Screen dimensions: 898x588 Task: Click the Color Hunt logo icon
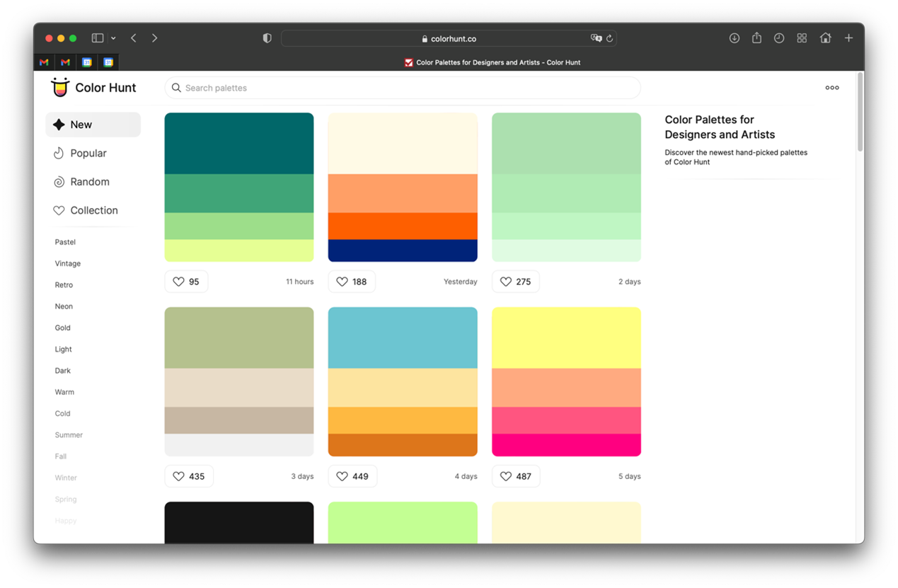(x=60, y=87)
